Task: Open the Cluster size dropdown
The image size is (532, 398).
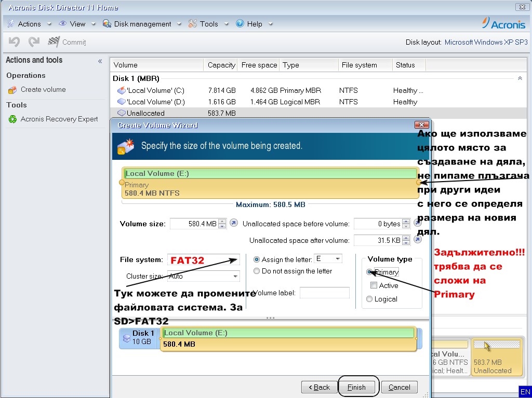Action: [x=235, y=277]
